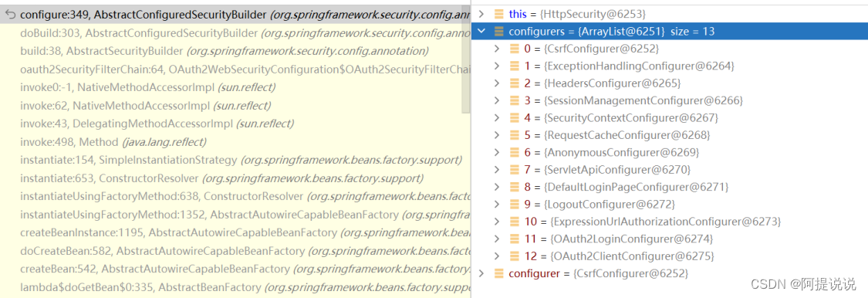This screenshot has width=868, height=298.
Task: Click the element icon of ExceptionHandlingConfigurer row
Action: (x=515, y=66)
